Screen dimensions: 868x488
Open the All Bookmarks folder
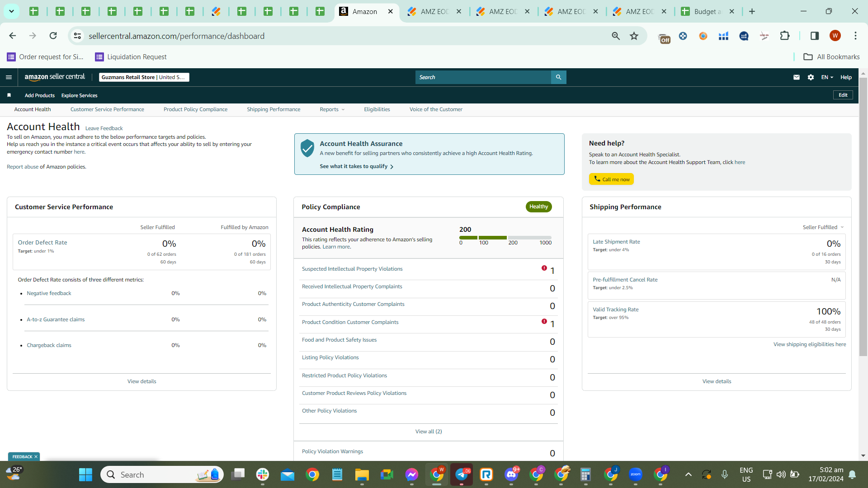tap(831, 56)
